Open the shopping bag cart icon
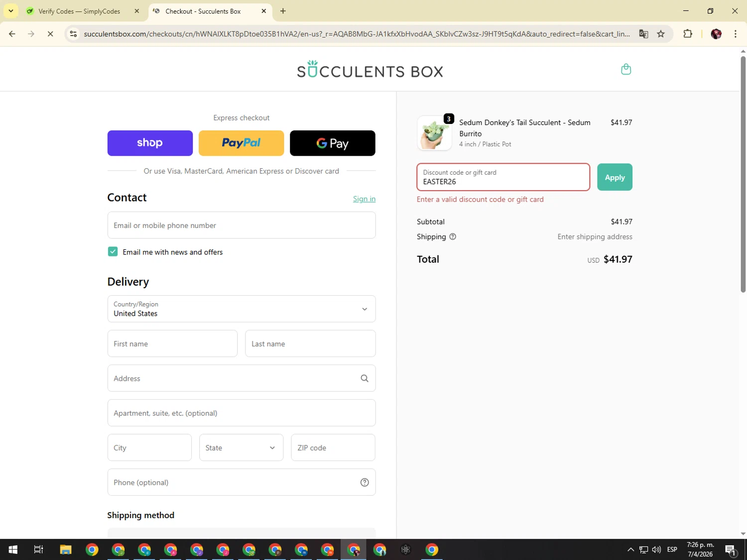Viewport: 747px width, 560px height. 626,69
